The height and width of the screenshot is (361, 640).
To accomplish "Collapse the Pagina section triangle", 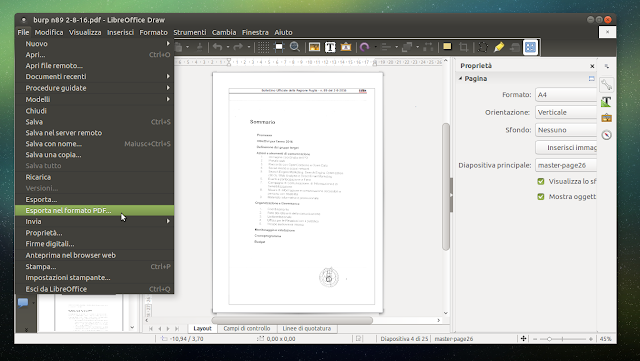I will (x=460, y=78).
